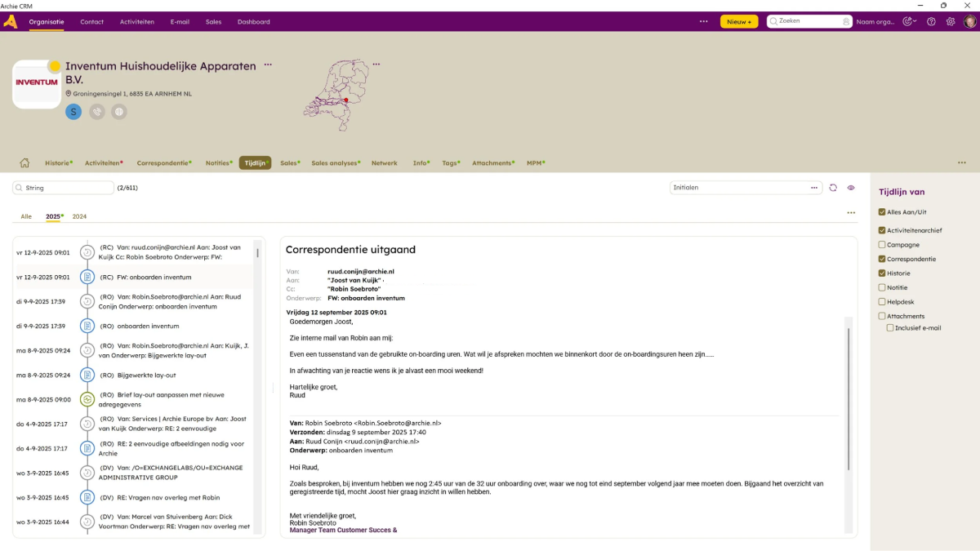This screenshot has width=980, height=551.
Task: Switch to the Historie tab
Action: point(58,163)
